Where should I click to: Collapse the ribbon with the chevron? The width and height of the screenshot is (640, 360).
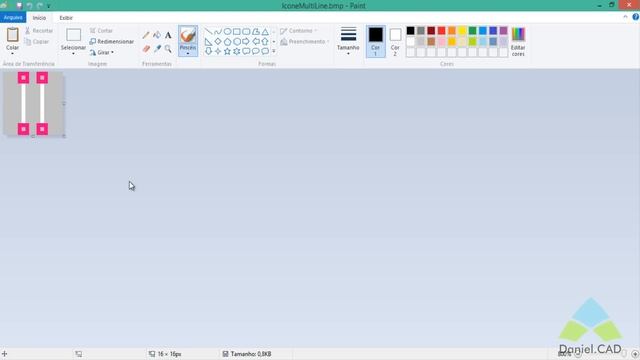coord(625,17)
